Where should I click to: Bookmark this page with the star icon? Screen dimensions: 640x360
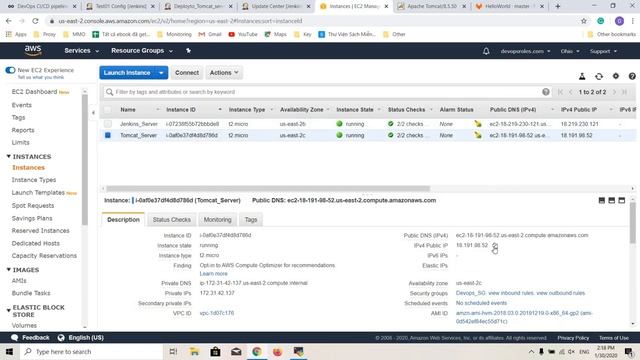[x=584, y=21]
